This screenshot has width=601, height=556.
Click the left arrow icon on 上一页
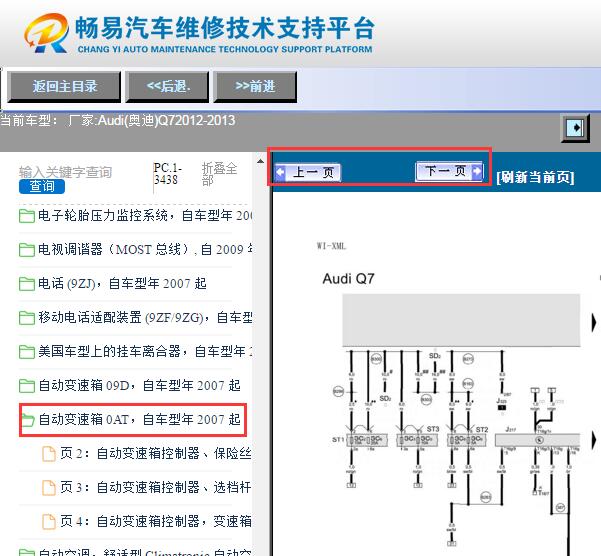tap(281, 172)
